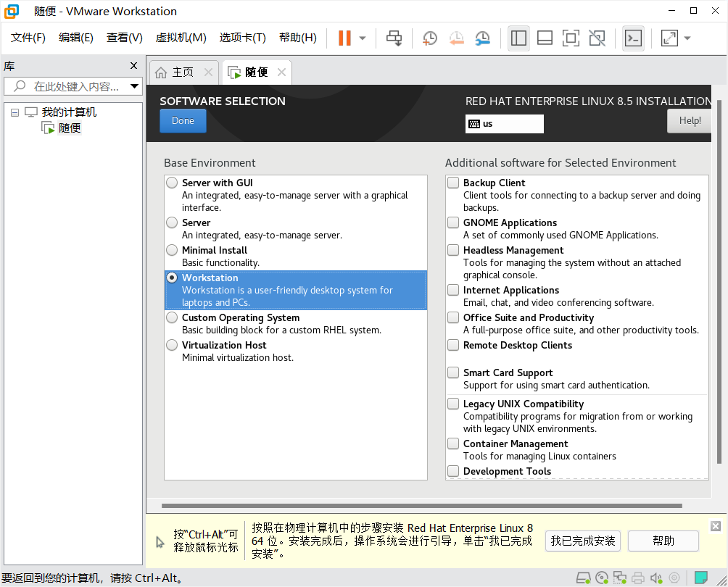Revert to the previous snapshot
The height and width of the screenshot is (587, 728).
456,38
